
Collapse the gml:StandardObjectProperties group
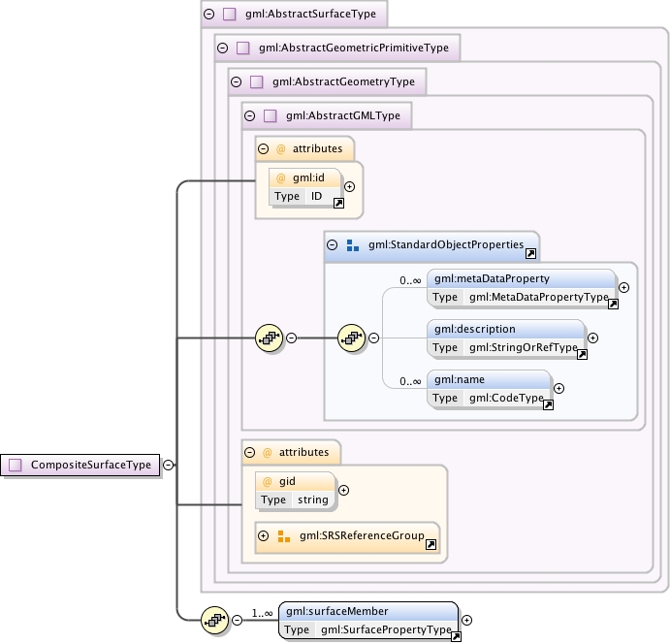pos(332,244)
